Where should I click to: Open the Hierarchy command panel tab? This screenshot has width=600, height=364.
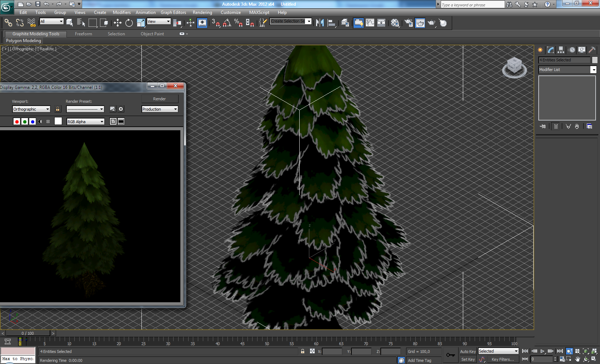click(561, 50)
